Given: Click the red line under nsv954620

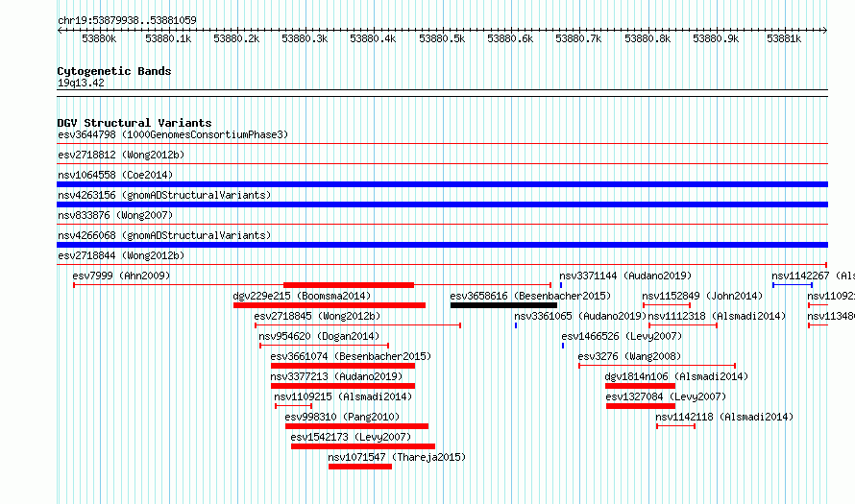Looking at the screenshot, I should coord(324,346).
